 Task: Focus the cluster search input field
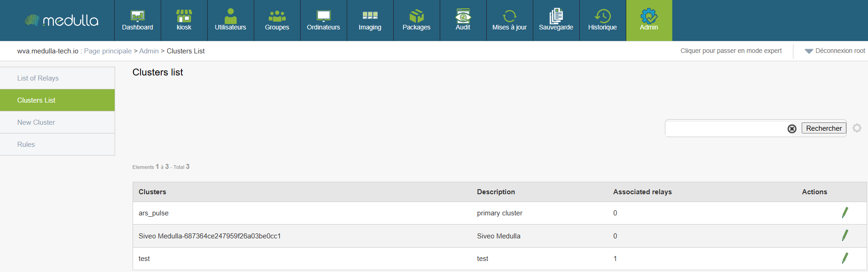coord(725,129)
